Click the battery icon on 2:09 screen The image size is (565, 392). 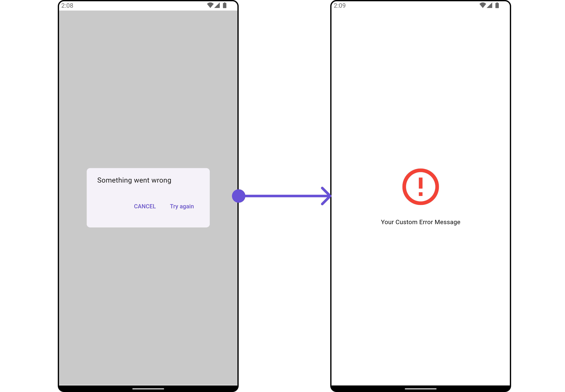point(497,5)
